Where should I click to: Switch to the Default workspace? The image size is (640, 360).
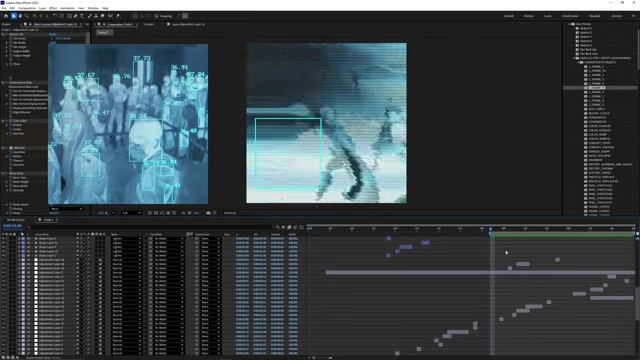point(509,16)
